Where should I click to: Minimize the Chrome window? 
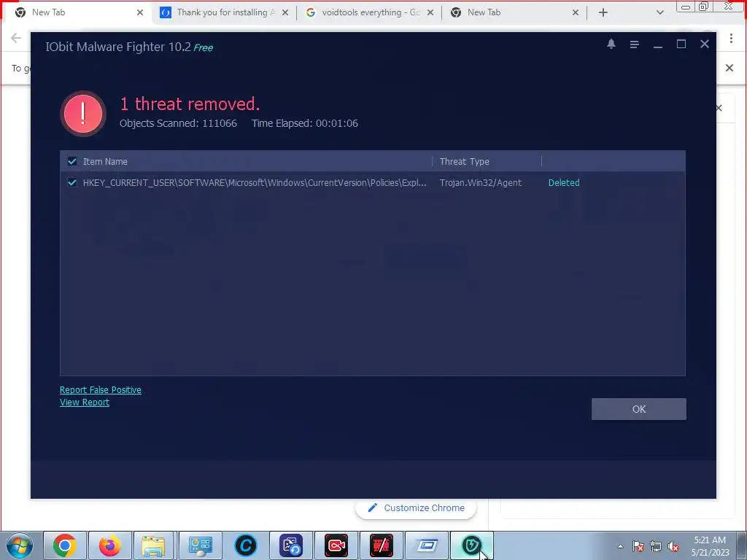(686, 7)
